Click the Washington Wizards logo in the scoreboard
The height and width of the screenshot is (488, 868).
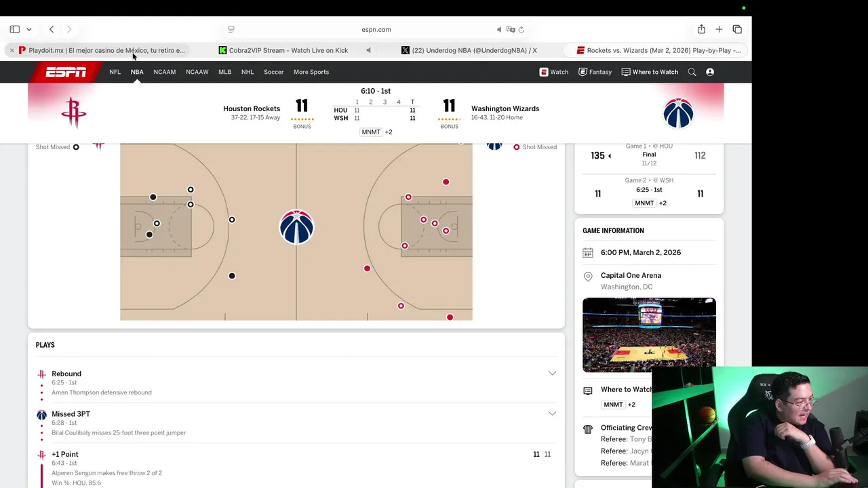click(x=678, y=113)
